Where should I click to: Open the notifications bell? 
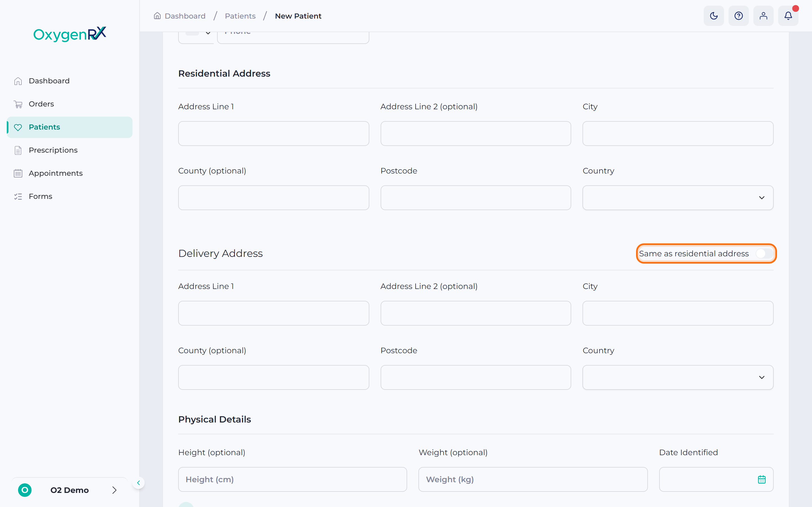[788, 16]
